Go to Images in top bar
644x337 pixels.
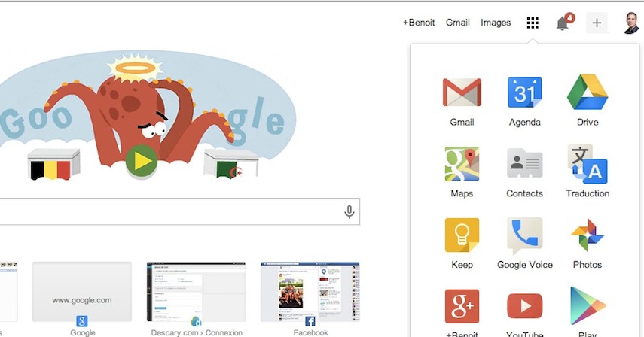(x=496, y=23)
